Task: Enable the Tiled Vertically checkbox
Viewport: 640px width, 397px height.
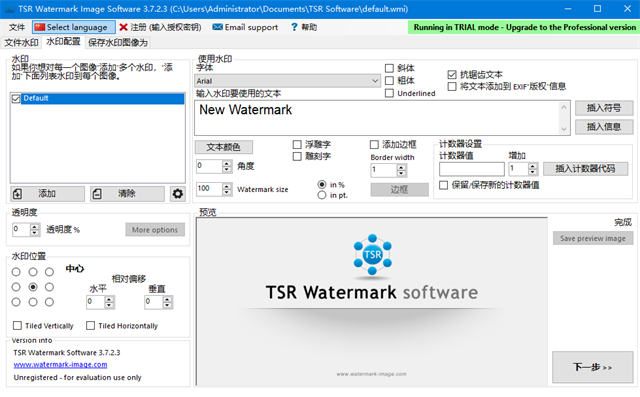Action: coord(17,326)
